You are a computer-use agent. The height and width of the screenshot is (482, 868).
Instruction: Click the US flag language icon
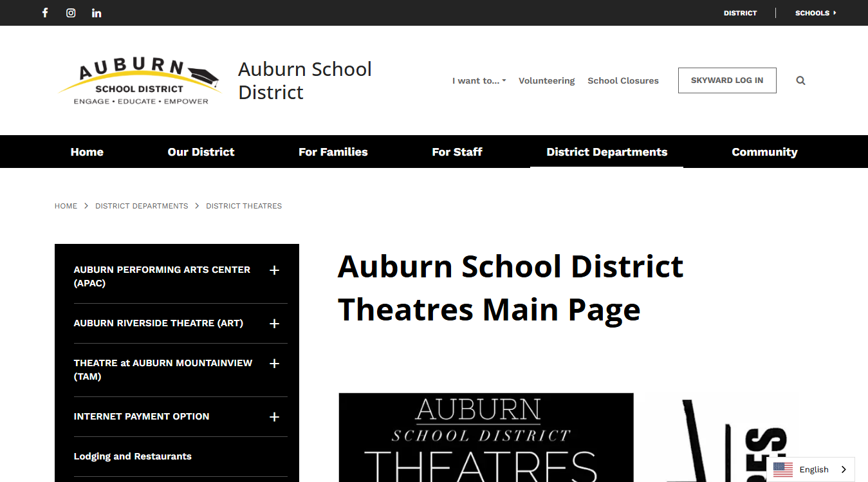(x=783, y=470)
